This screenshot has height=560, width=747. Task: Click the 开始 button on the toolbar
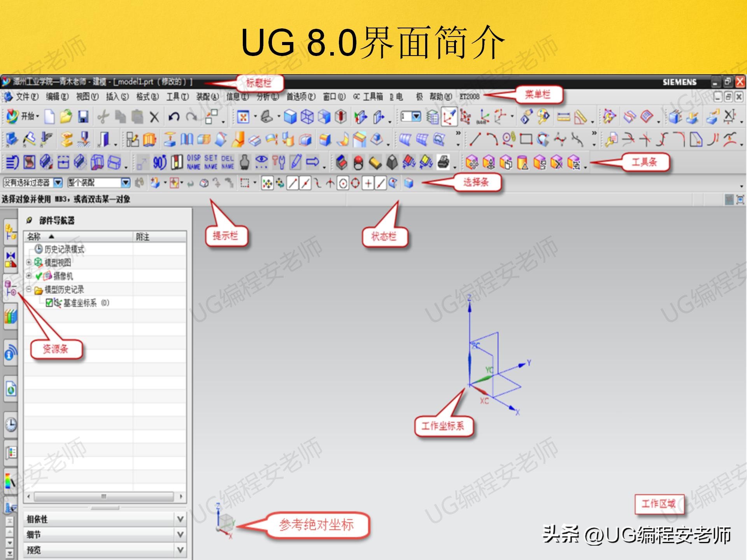27,116
